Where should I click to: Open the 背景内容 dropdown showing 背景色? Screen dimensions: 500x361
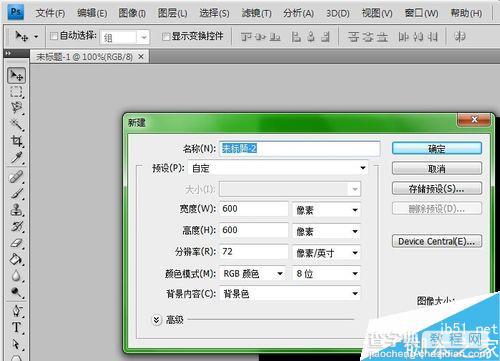[x=290, y=294]
